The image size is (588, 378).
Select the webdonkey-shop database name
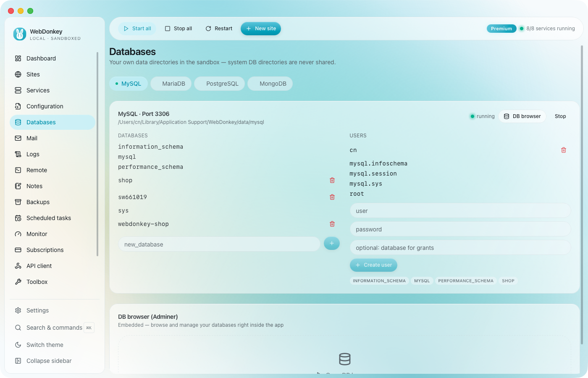point(143,224)
